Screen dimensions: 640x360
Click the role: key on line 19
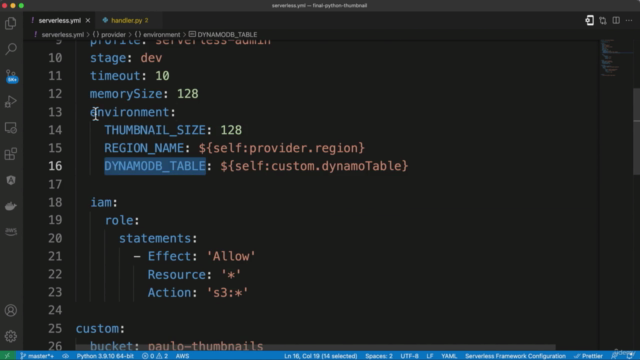click(x=122, y=220)
